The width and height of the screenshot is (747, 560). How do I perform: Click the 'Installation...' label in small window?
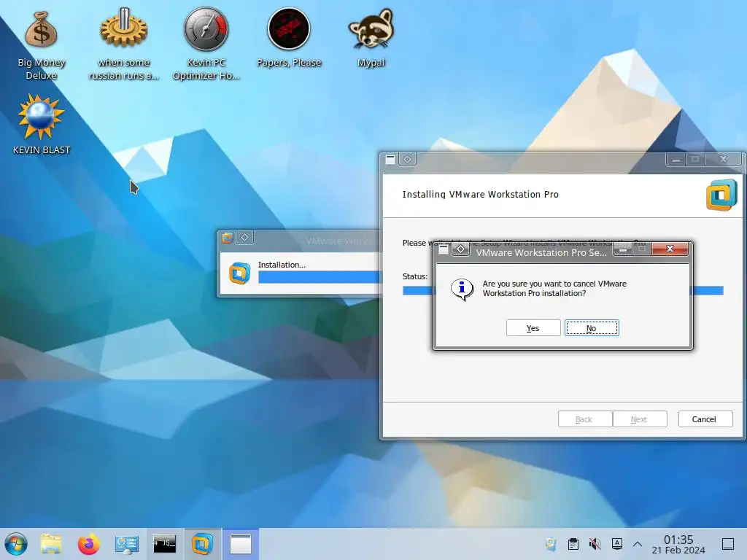click(282, 265)
